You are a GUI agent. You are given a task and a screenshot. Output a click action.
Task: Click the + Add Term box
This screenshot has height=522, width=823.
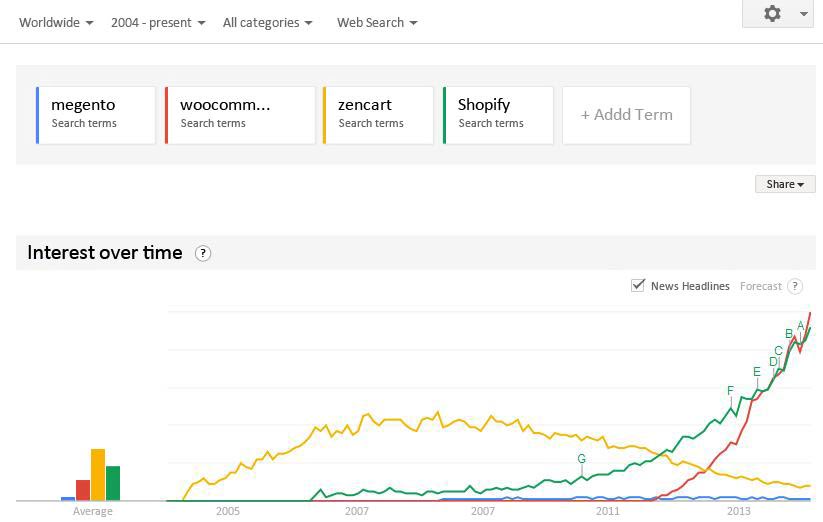coord(626,115)
